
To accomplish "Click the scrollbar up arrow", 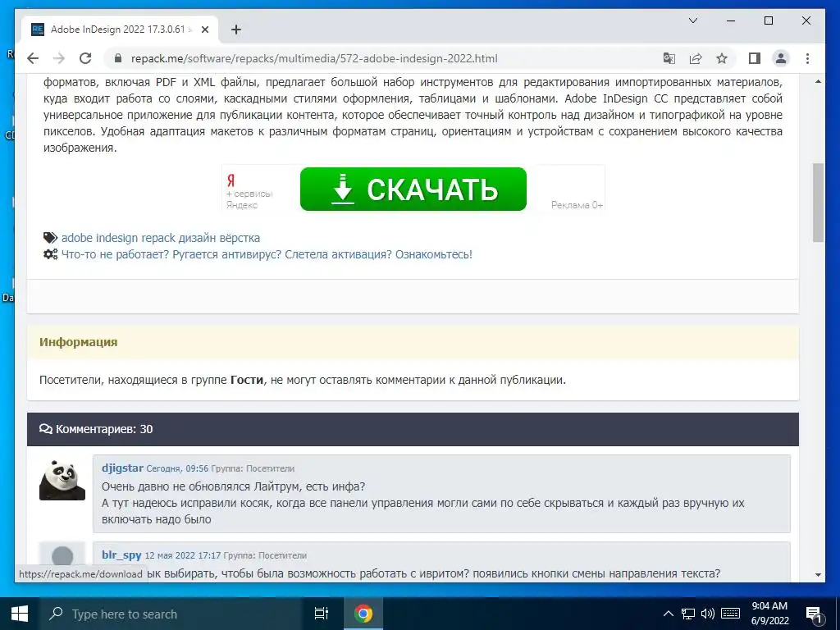I will 818,82.
